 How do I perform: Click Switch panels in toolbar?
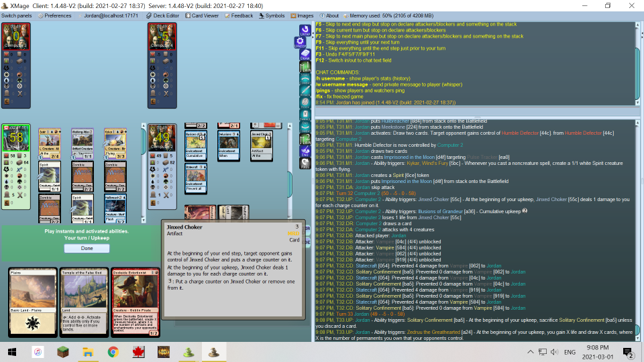tap(17, 15)
